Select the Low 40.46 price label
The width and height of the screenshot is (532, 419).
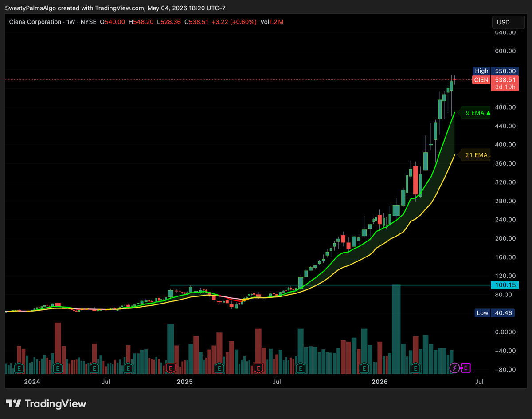(x=494, y=313)
